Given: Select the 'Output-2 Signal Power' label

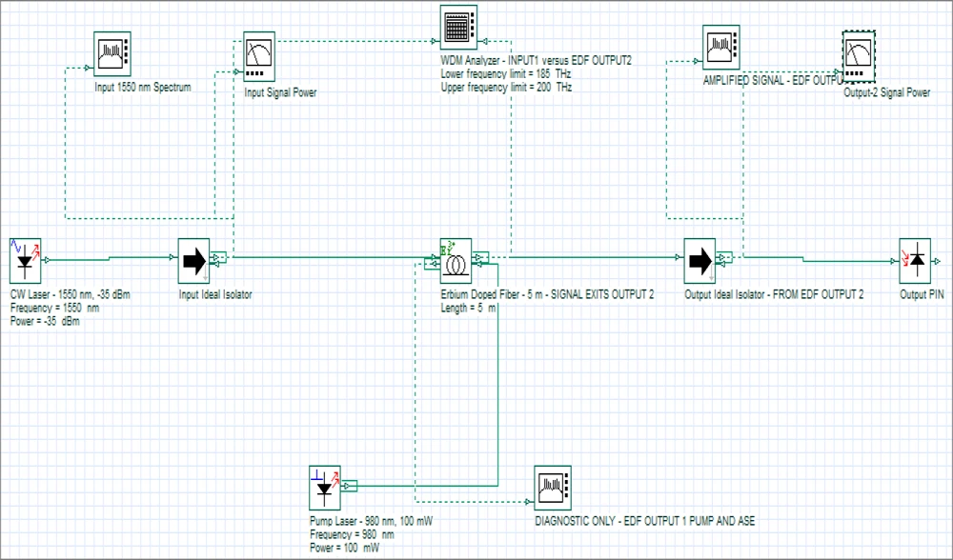Looking at the screenshot, I should [886, 92].
